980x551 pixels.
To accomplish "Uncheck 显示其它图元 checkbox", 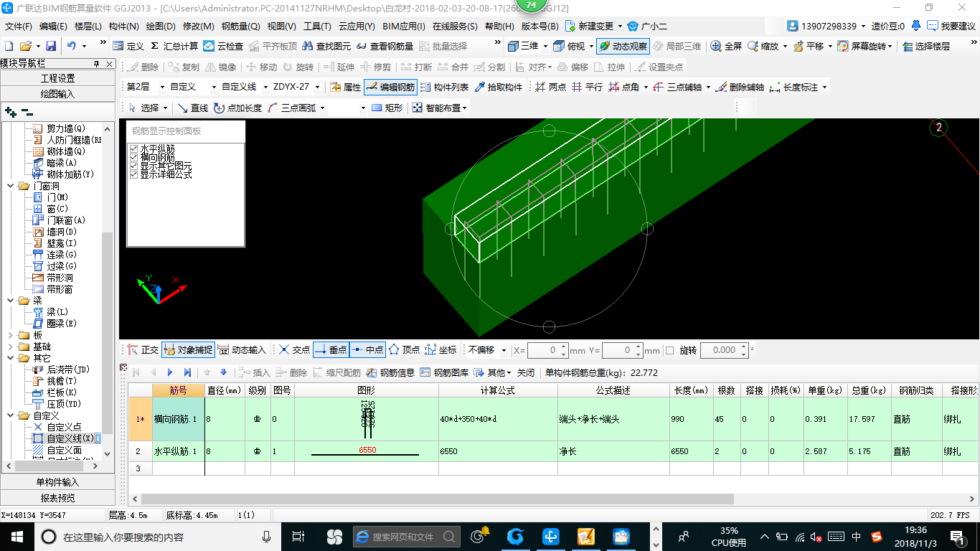I will [133, 166].
